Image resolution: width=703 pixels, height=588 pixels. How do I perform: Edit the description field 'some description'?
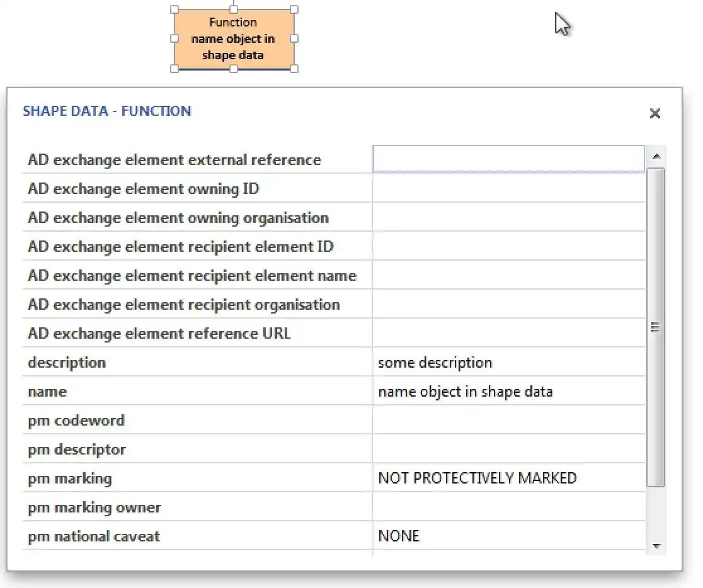(x=508, y=363)
